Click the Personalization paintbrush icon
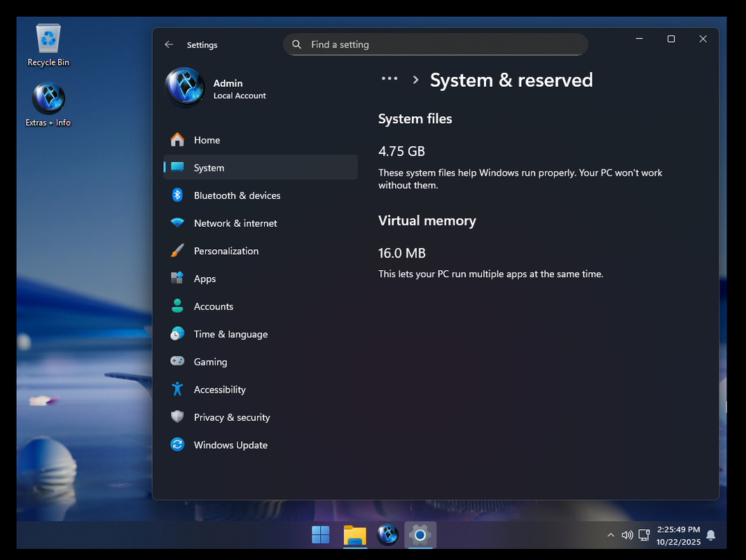Image resolution: width=746 pixels, height=560 pixels. click(x=177, y=251)
